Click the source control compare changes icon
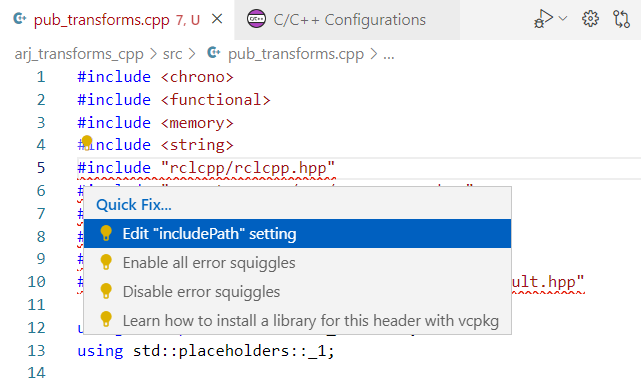The image size is (641, 383). click(621, 19)
